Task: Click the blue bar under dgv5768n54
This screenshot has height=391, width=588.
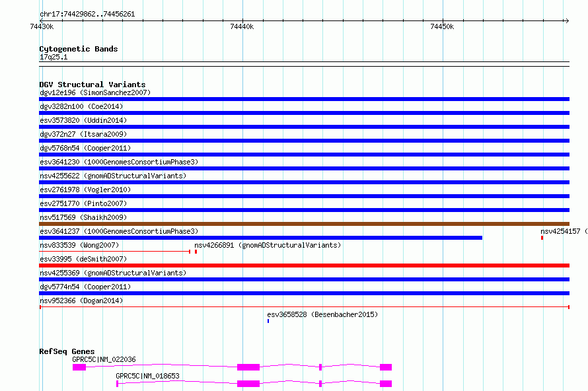Action: point(304,155)
